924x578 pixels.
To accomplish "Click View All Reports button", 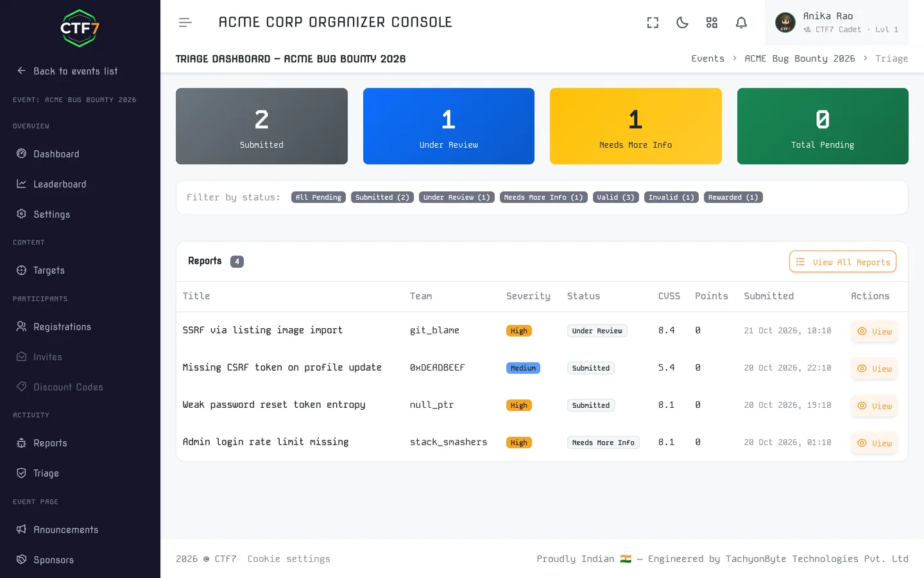I will click(x=843, y=261).
